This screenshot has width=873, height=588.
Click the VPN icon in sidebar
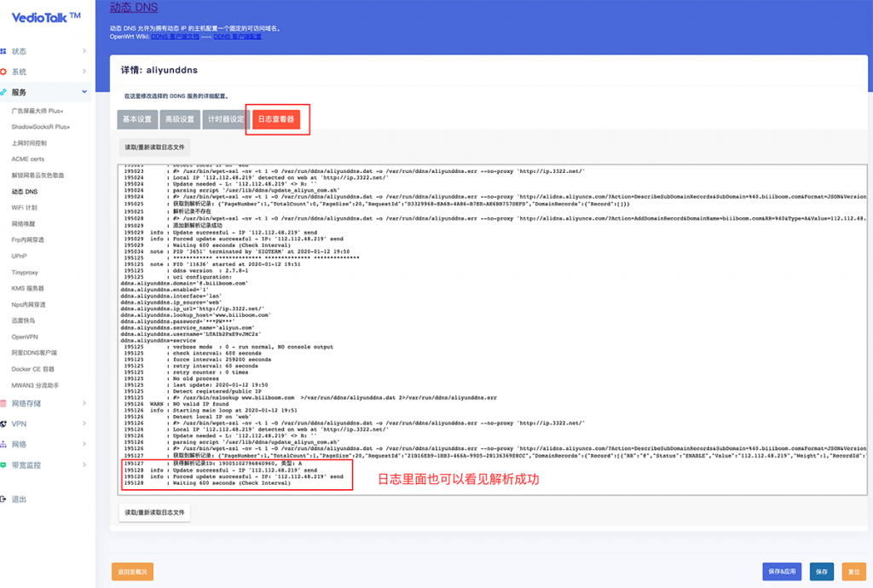[3, 424]
